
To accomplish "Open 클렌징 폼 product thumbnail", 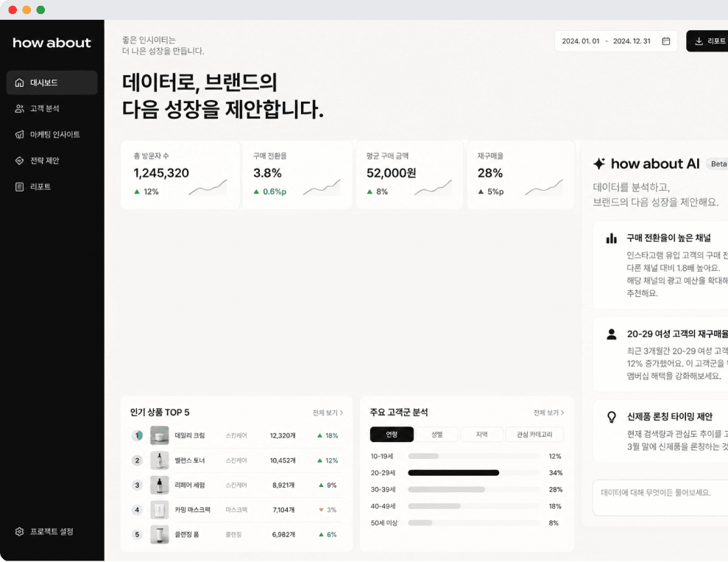I will coord(159,535).
